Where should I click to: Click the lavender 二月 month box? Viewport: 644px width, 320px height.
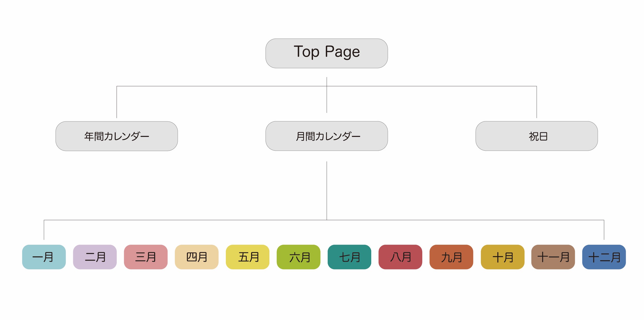tap(95, 257)
